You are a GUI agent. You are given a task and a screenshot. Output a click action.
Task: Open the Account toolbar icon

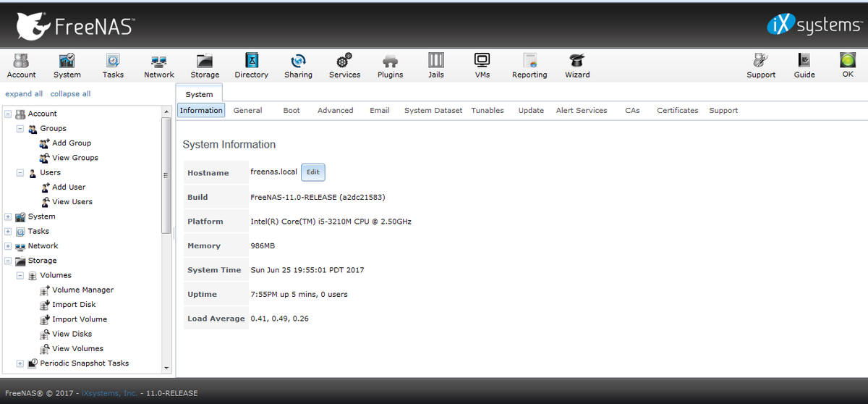21,65
